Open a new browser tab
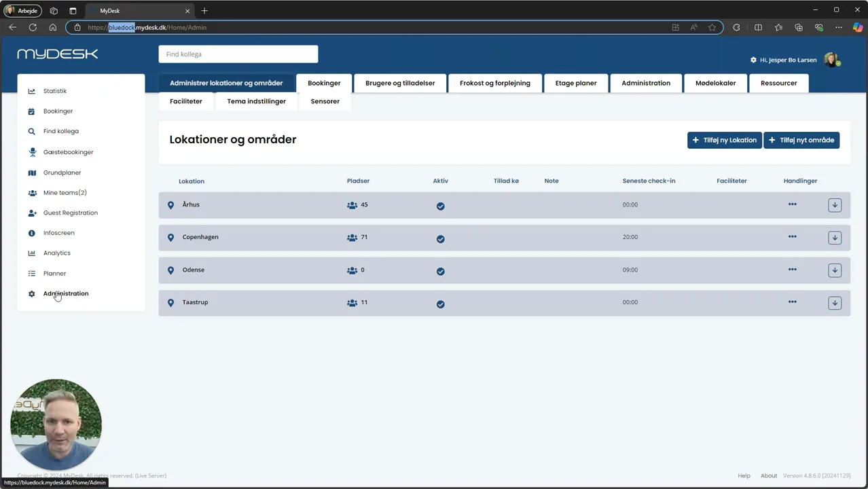Viewport: 868px width, 489px height. [204, 11]
